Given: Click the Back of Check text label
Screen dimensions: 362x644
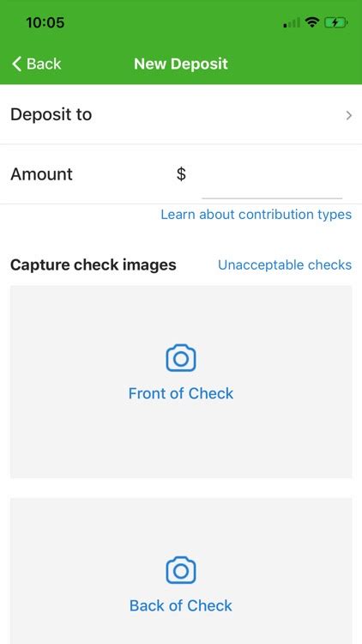Looking at the screenshot, I should 181,605.
